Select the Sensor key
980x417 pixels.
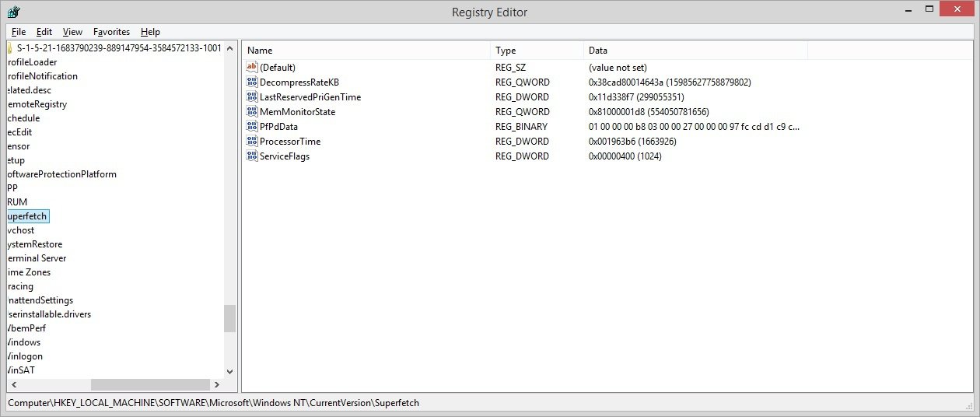[x=19, y=146]
